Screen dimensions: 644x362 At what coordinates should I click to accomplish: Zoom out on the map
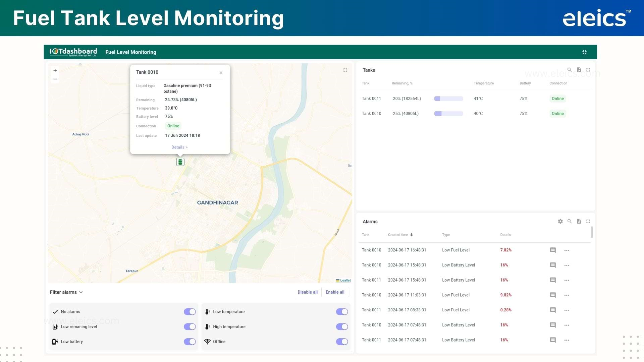point(55,79)
